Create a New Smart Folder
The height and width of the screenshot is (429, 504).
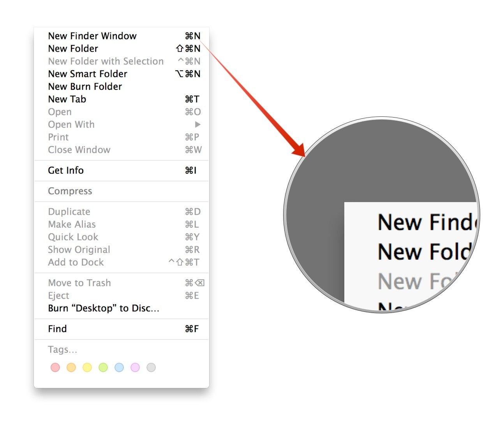(88, 74)
